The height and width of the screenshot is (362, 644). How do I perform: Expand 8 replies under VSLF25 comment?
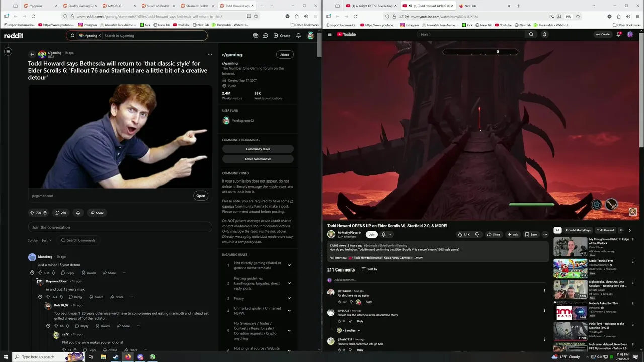[x=349, y=330]
